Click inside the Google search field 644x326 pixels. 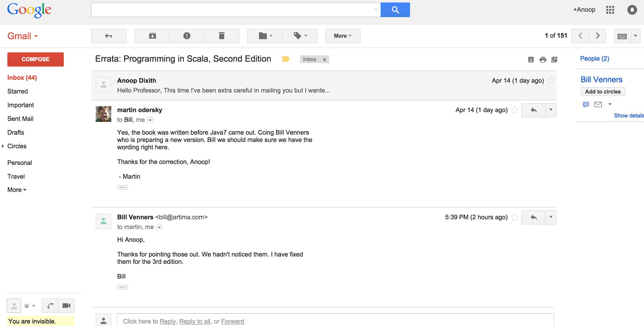pos(233,10)
